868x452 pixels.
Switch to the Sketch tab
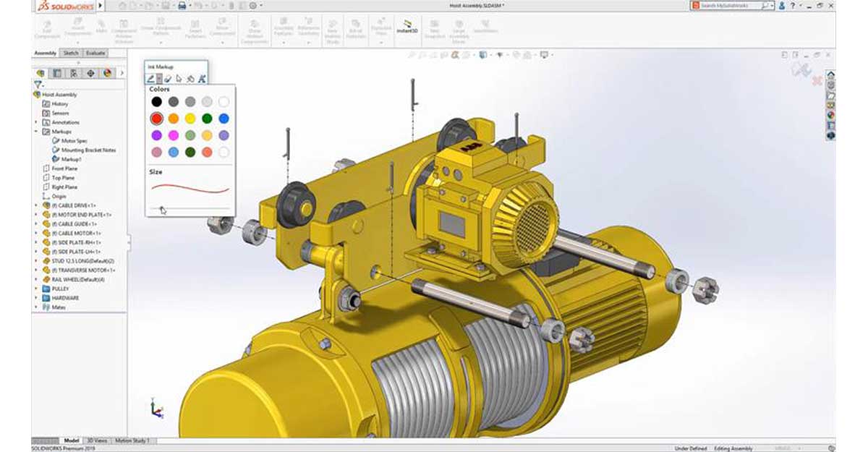click(x=71, y=54)
